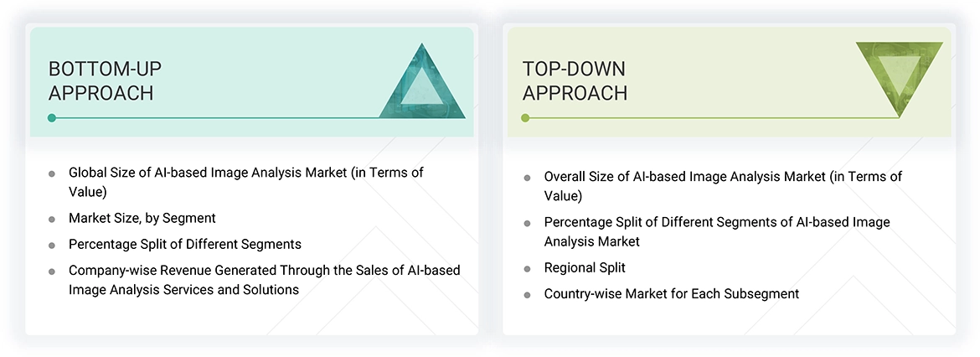Click the bullet beside Country-wise Market
This screenshot has height=357, width=980.
coord(527,295)
